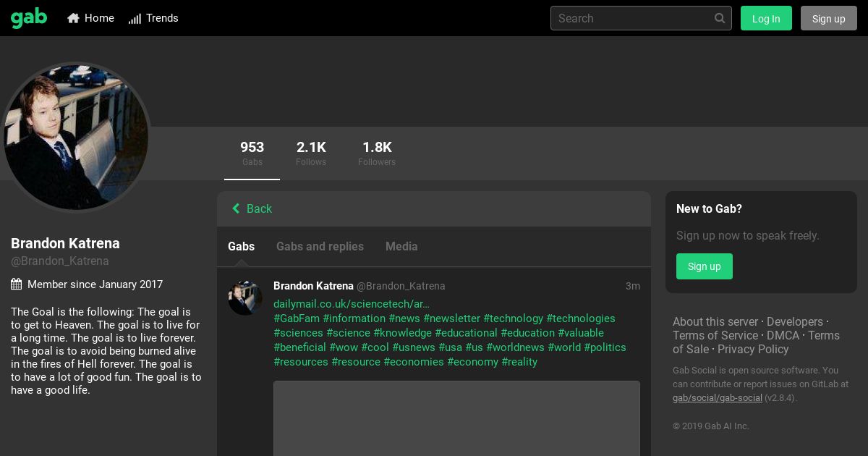
Task: Click Sign up in the New to Gab panel
Action: (x=705, y=266)
